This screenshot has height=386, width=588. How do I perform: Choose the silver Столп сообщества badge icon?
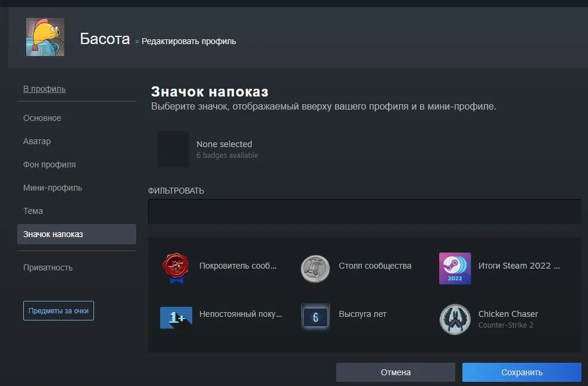pos(315,269)
